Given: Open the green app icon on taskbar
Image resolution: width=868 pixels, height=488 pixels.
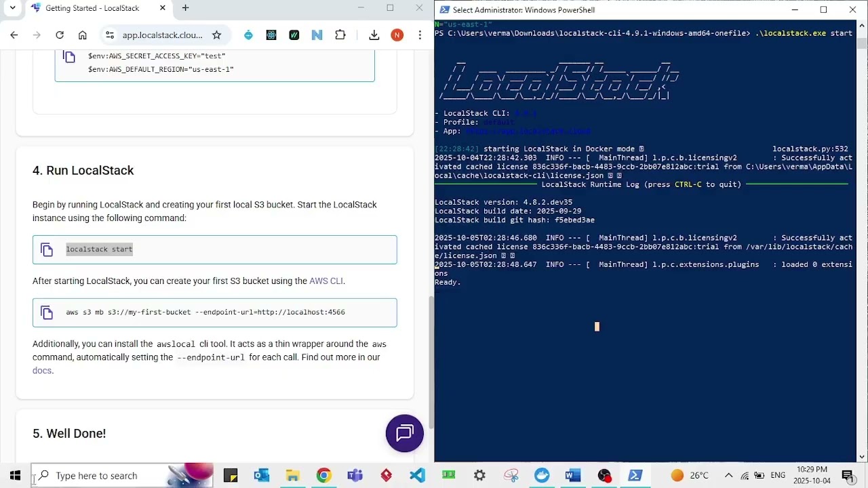Looking at the screenshot, I should coord(448,476).
